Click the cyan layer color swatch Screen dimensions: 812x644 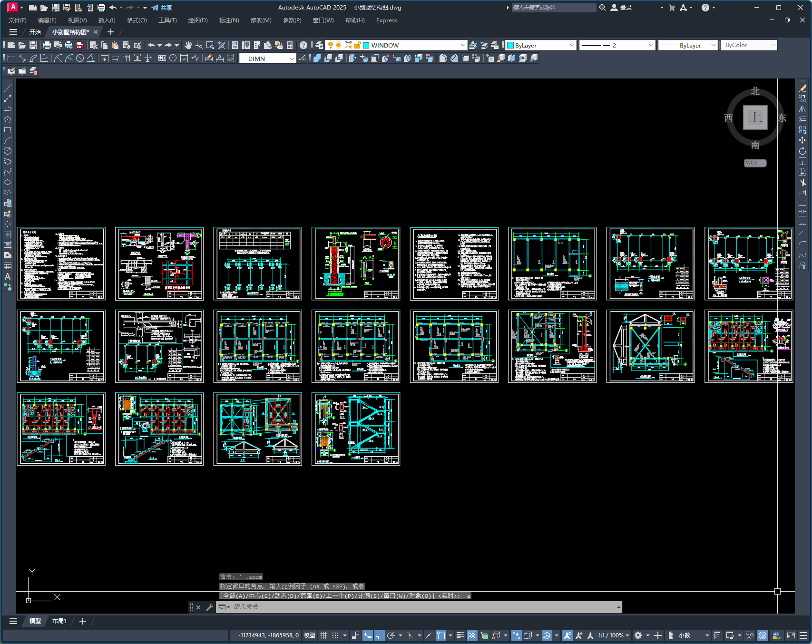pos(366,46)
